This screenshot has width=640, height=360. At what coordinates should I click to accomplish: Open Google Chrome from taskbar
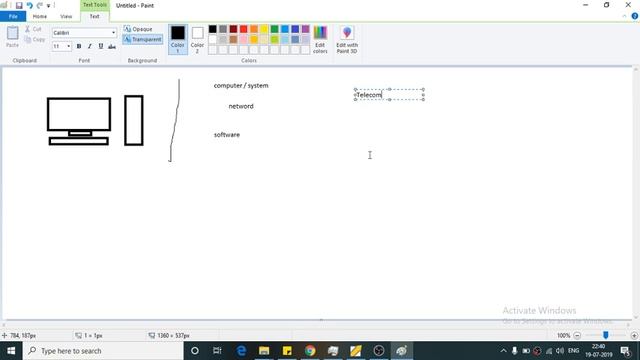[310, 351]
